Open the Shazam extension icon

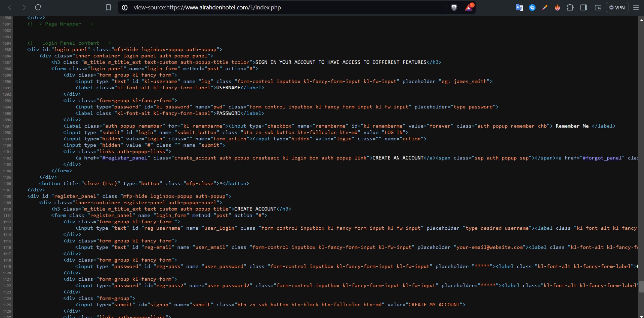tap(532, 7)
